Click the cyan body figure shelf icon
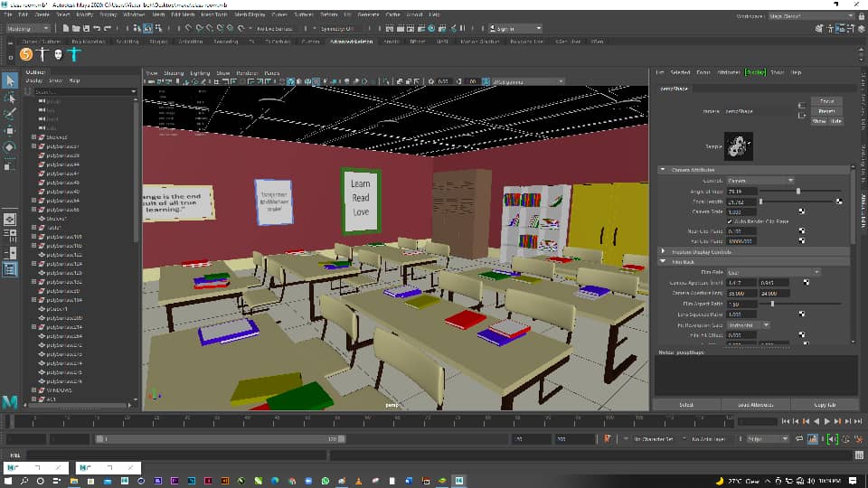868x488 pixels. 74,54
